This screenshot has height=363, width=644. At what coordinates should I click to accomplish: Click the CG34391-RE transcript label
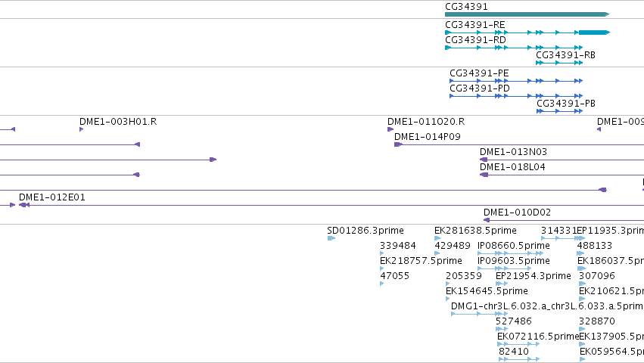pyautogui.click(x=474, y=25)
